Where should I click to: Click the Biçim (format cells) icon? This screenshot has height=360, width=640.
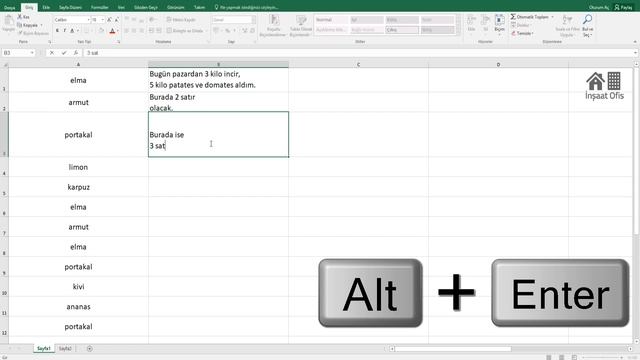(499, 20)
